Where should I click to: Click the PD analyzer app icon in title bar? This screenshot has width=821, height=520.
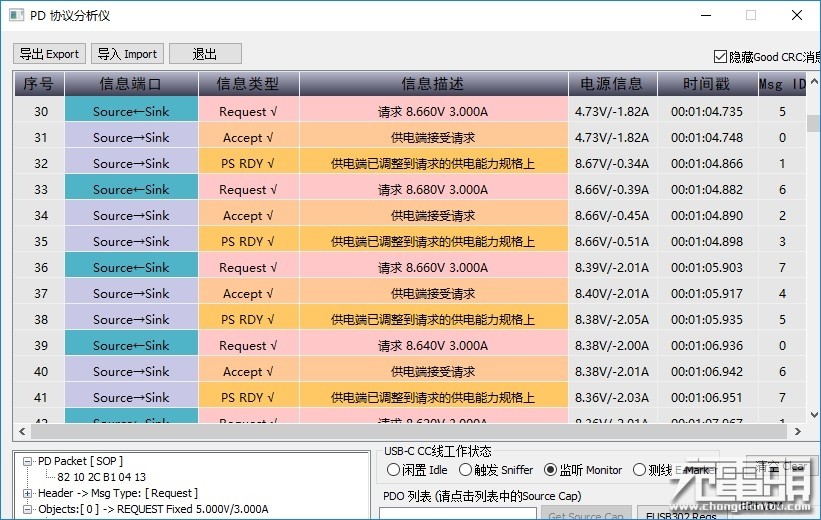point(16,15)
